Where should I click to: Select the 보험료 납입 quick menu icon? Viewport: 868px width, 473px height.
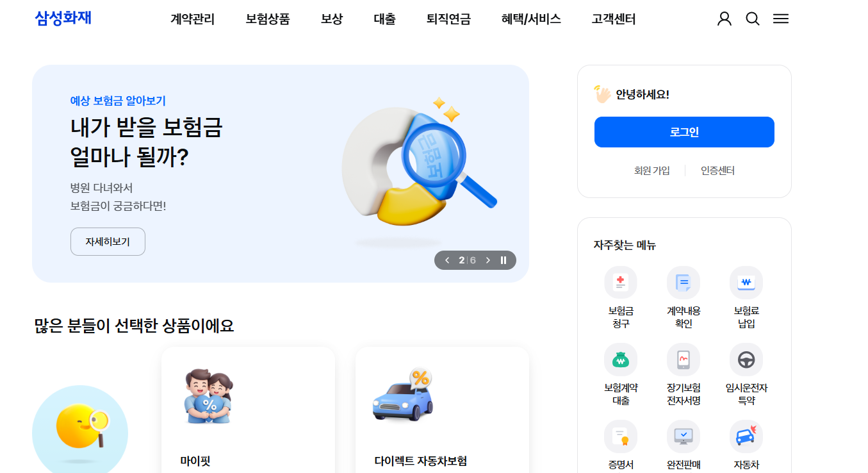(x=746, y=283)
